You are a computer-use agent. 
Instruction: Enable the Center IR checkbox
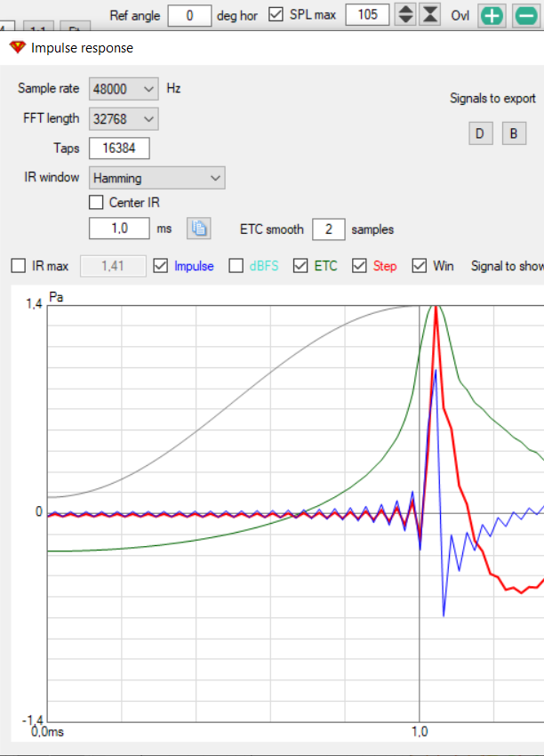pyautogui.click(x=96, y=202)
